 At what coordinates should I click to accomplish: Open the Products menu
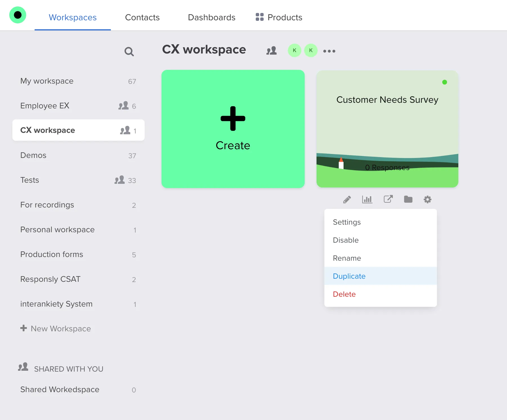[279, 17]
